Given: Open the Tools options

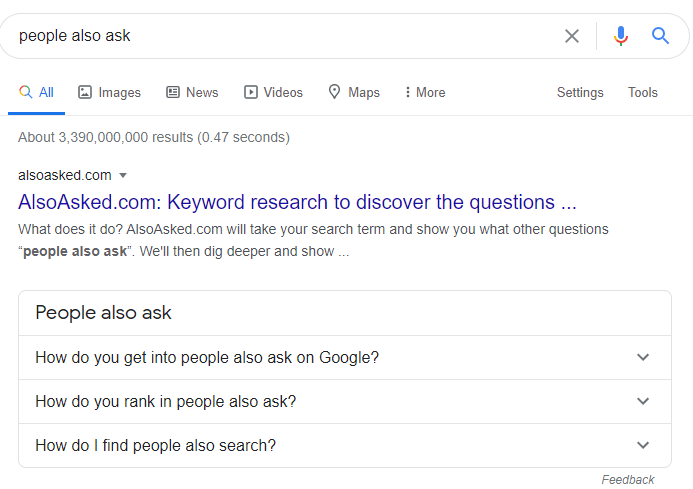Looking at the screenshot, I should (643, 92).
